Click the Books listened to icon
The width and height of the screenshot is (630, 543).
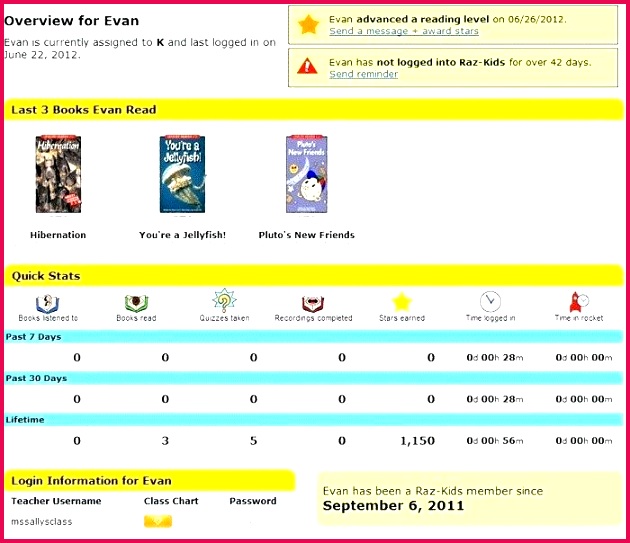tap(47, 302)
